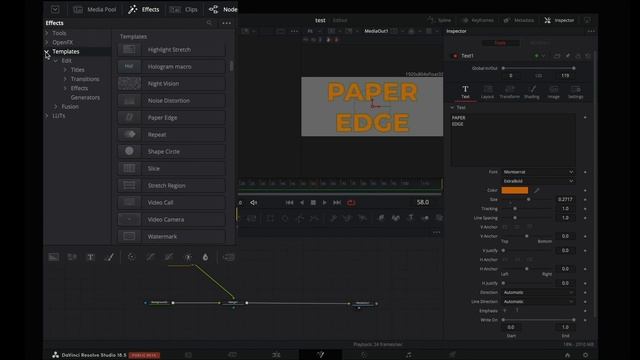
Task: Open Project Settings gear icon
Action: [586, 355]
